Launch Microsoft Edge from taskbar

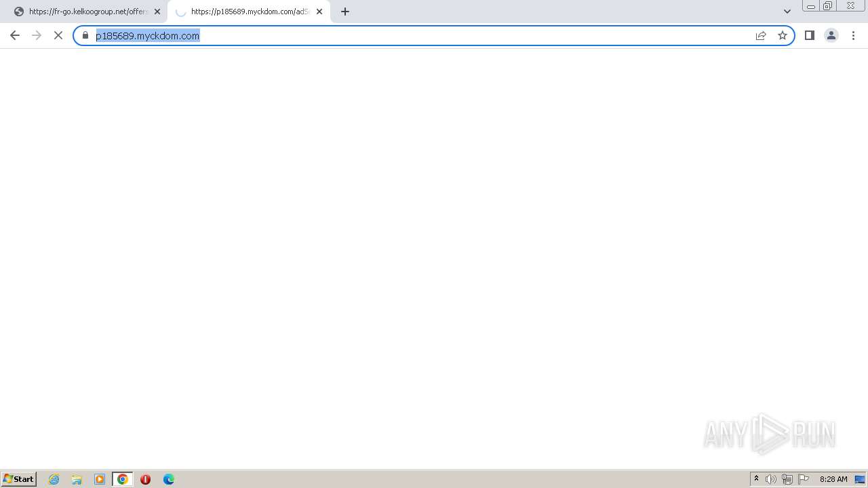(169, 479)
